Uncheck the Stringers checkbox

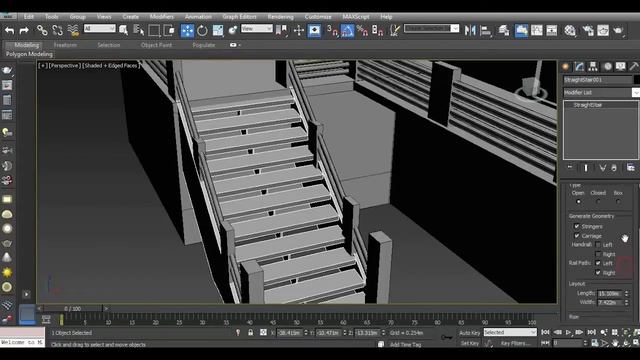pos(577,226)
